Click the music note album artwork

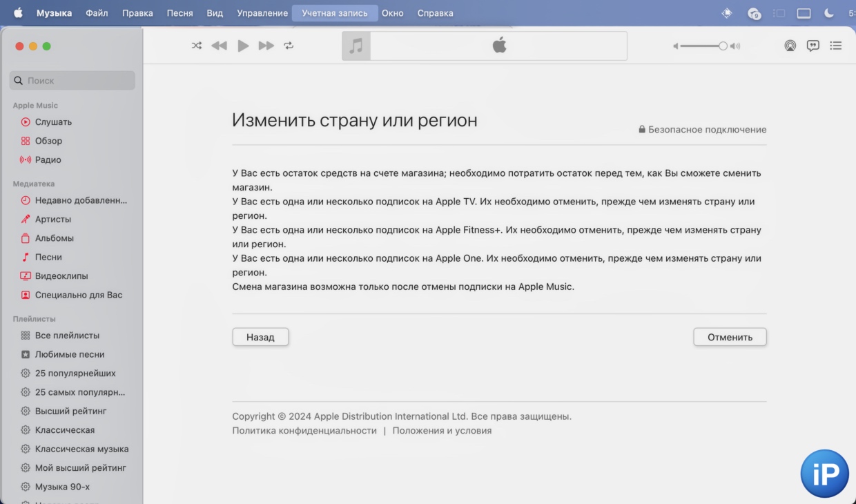[356, 46]
